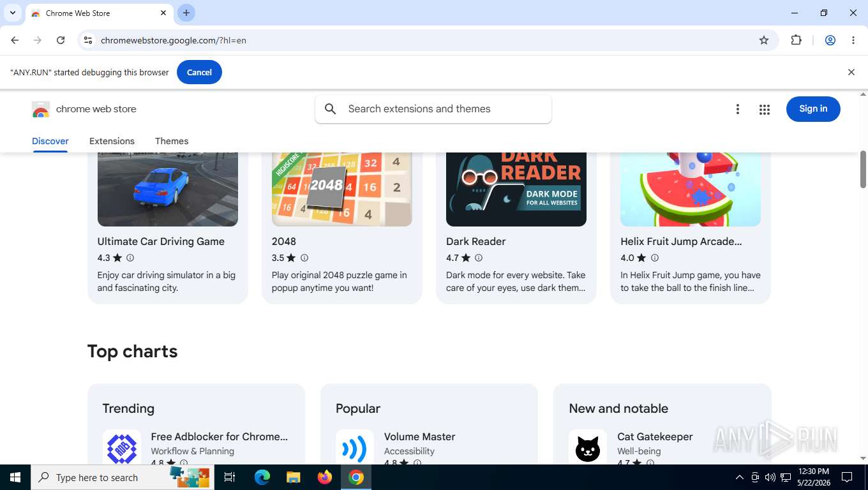This screenshot has width=868, height=490.
Task: Open the tab search dropdown arrow
Action: coord(12,13)
